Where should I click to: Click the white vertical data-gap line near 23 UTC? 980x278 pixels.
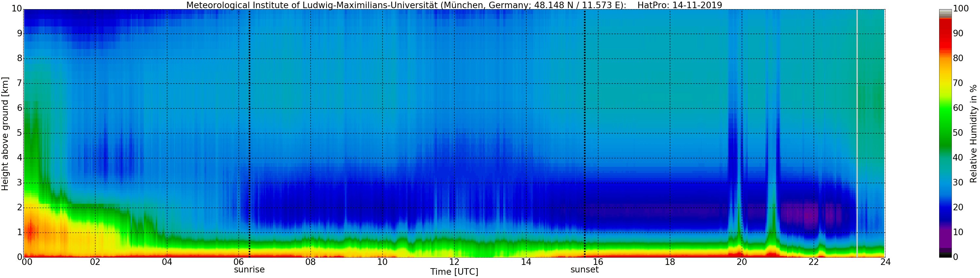click(x=857, y=133)
